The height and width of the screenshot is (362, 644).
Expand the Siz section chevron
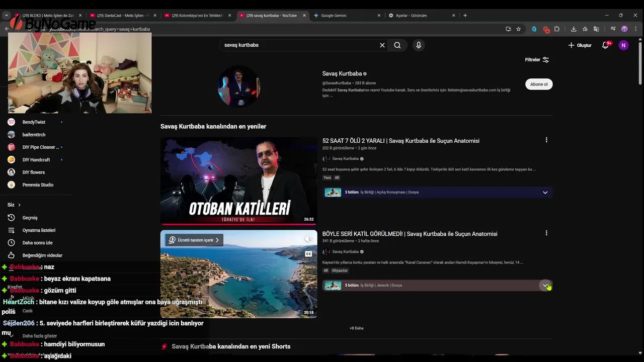pos(19,205)
